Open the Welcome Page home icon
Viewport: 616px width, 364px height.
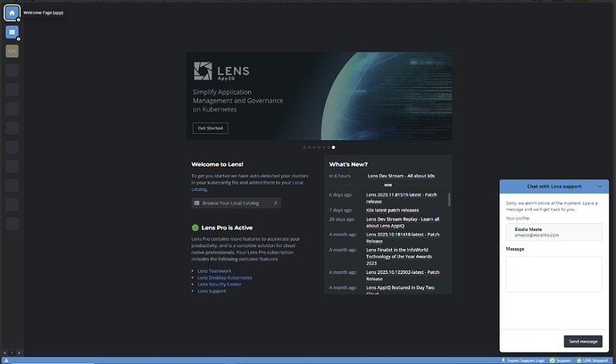(12, 13)
